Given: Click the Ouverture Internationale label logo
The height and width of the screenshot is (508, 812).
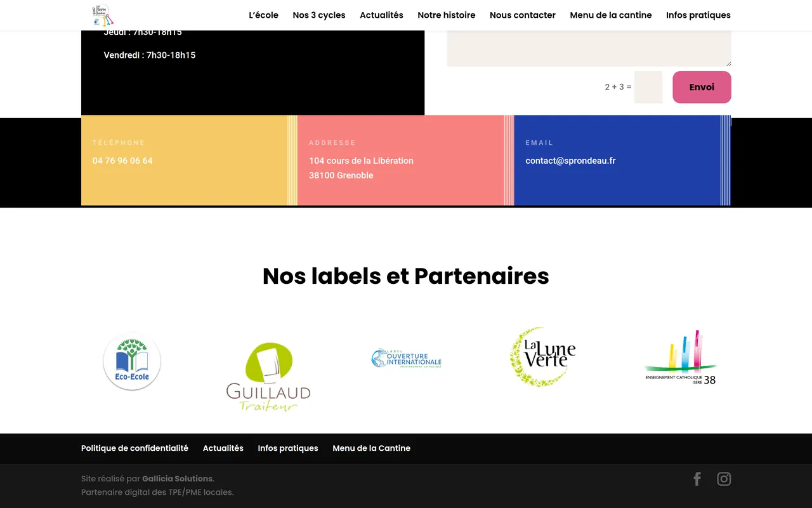Looking at the screenshot, I should click(406, 359).
